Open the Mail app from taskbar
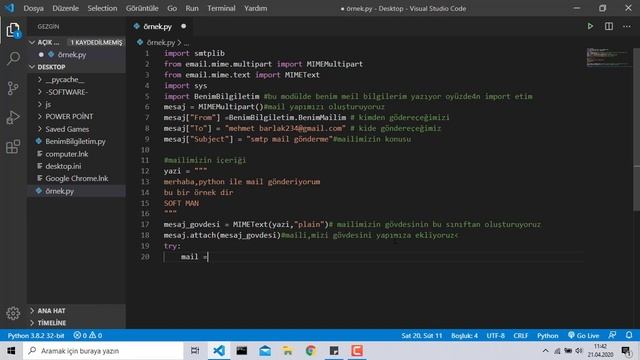Image resolution: width=640 pixels, height=360 pixels. (265, 351)
